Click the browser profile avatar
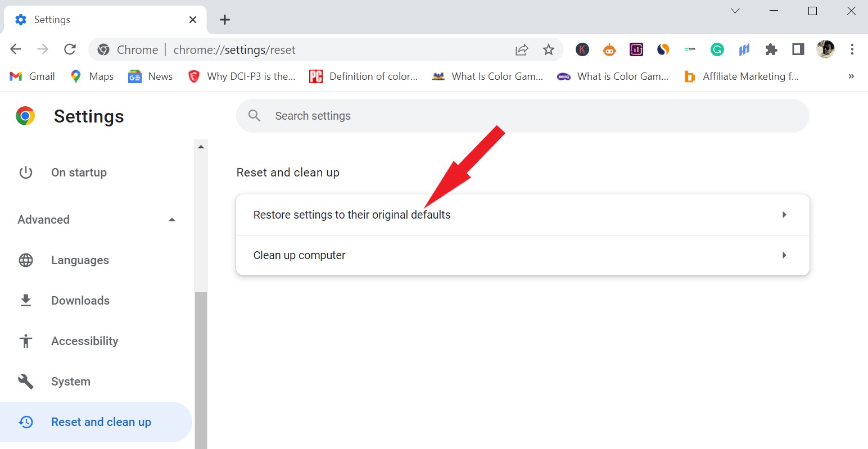The height and width of the screenshot is (449, 868). click(825, 49)
